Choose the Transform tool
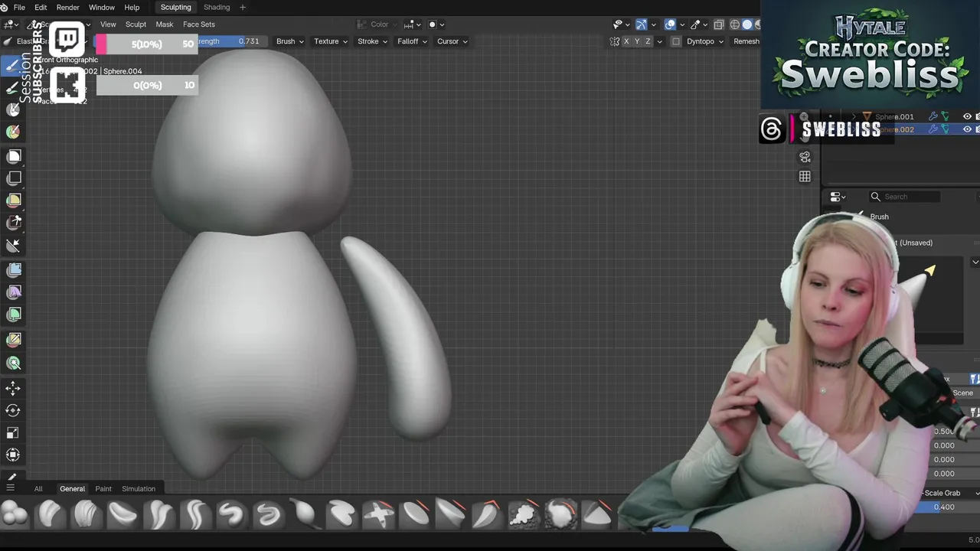The height and width of the screenshot is (551, 980). (x=13, y=455)
